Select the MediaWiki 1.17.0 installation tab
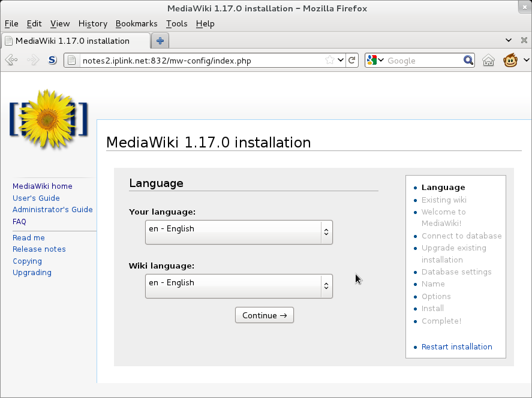Screen dimensions: 532x398 pyautogui.click(x=76, y=41)
